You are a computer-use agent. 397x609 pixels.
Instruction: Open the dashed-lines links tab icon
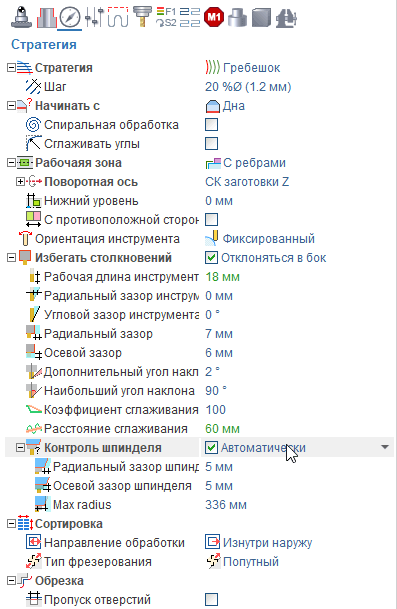click(190, 17)
